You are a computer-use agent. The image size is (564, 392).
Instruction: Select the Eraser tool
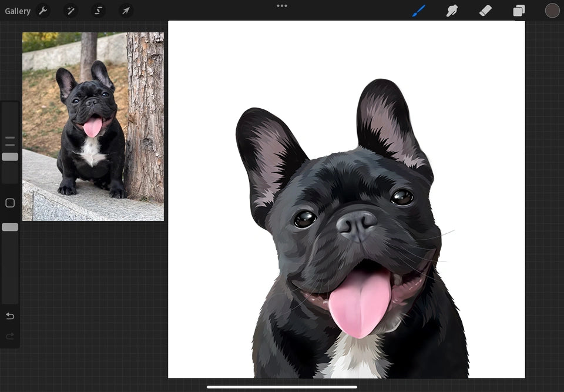(x=485, y=11)
